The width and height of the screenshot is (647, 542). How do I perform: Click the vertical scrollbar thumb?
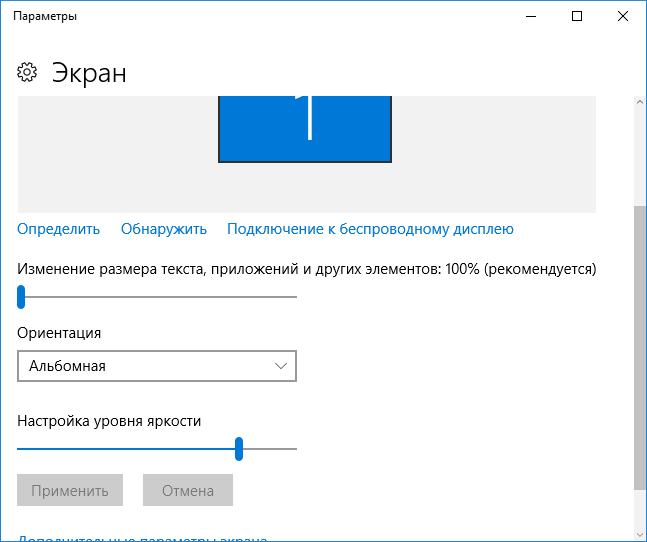point(640,348)
